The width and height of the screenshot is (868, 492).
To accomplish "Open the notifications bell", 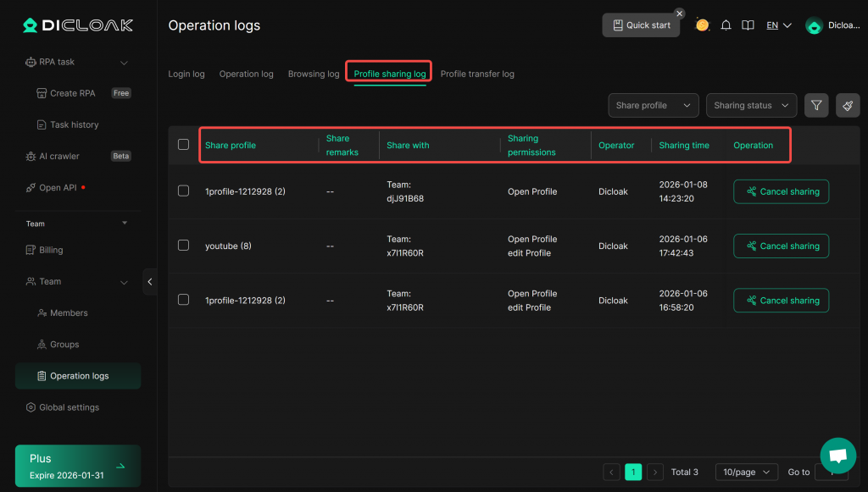I will pos(726,25).
